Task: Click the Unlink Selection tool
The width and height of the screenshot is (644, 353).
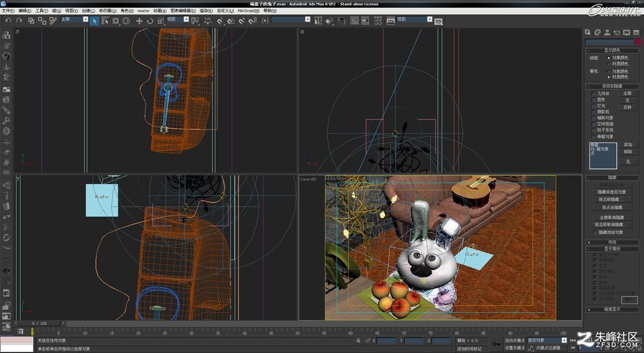Action: click(x=42, y=21)
